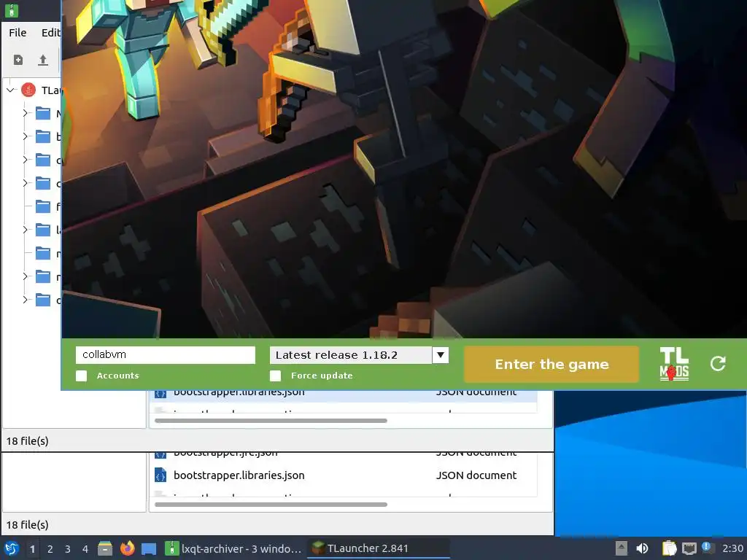Select the folder icon beginning with M
The width and height of the screenshot is (747, 560).
coord(43,113)
